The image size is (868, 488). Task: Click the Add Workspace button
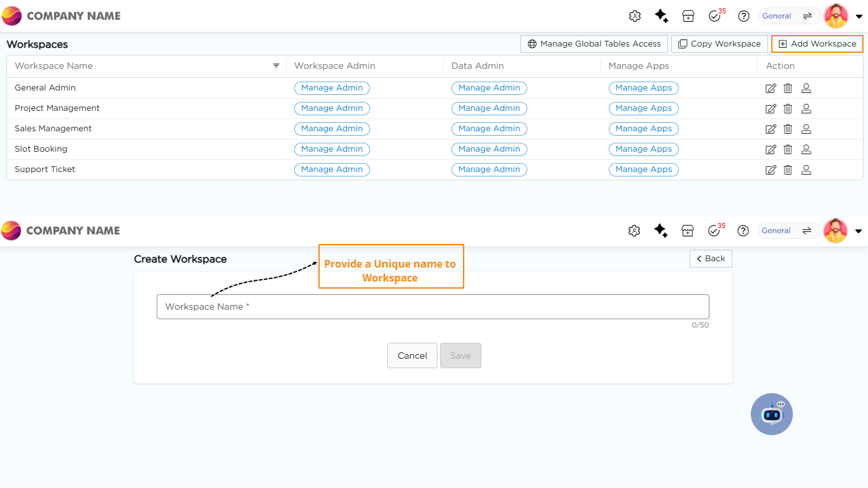(817, 44)
